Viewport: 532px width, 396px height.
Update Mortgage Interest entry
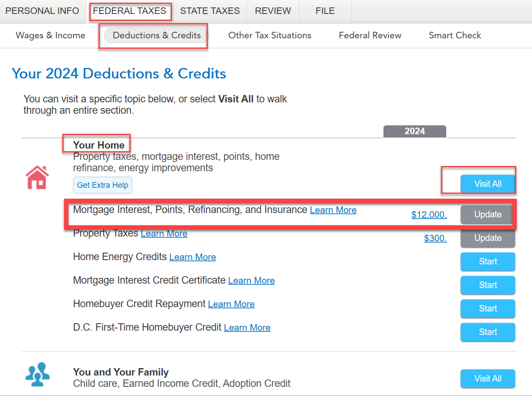click(x=488, y=214)
